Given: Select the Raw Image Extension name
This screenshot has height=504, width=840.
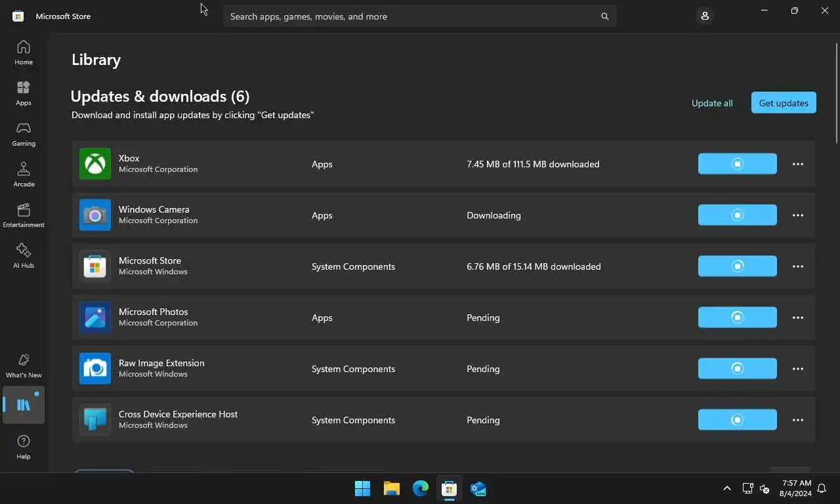Looking at the screenshot, I should tap(161, 363).
